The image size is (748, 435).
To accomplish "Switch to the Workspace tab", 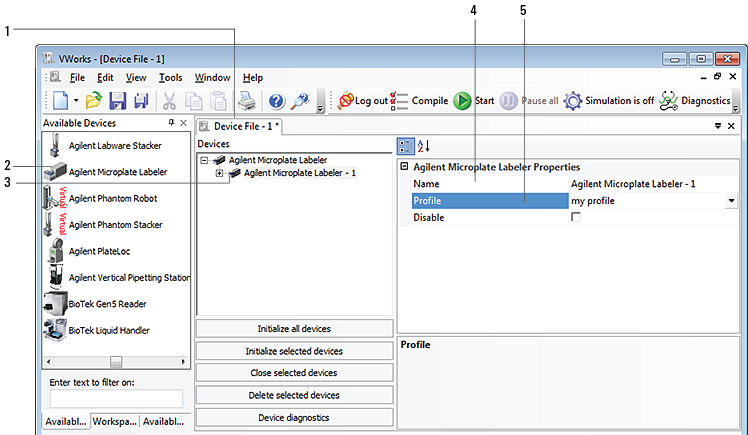I will pos(113,422).
